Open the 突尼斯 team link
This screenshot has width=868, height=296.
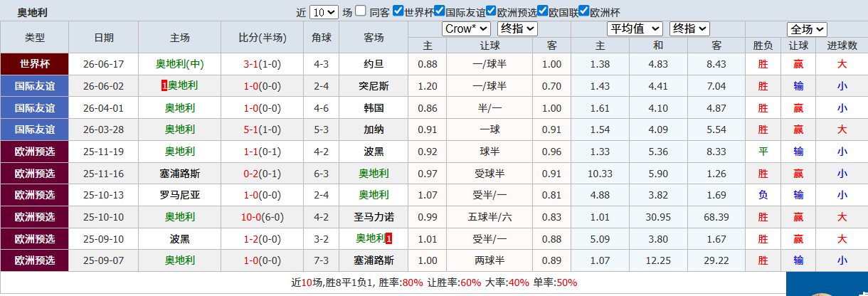[x=374, y=86]
